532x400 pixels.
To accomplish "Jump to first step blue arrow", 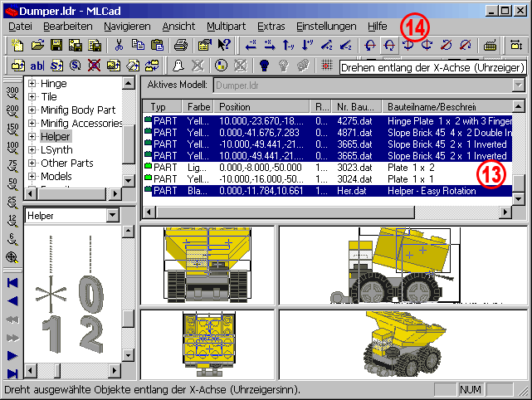I will [12, 283].
